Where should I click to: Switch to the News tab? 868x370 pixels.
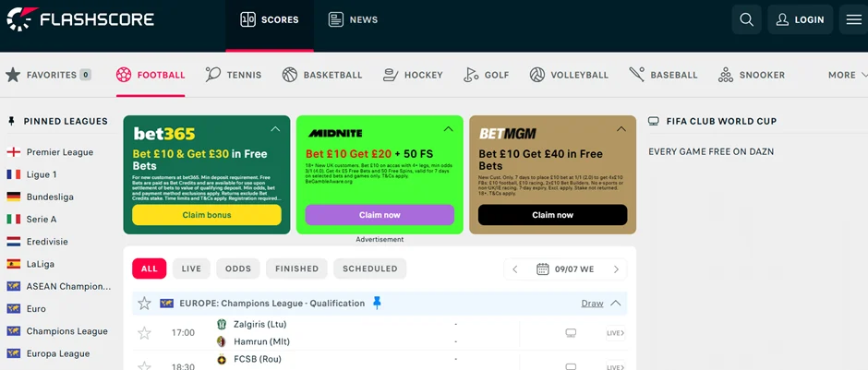[354, 19]
